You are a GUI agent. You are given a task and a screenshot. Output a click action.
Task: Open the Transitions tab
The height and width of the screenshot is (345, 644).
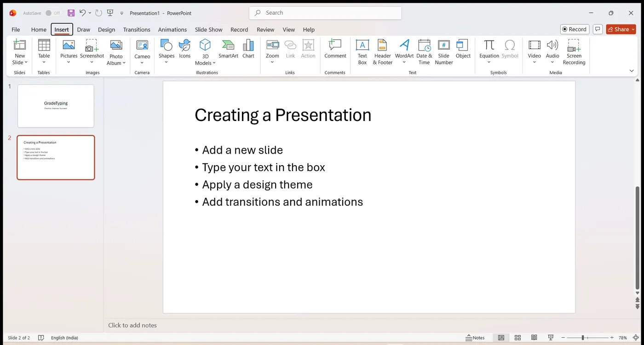pyautogui.click(x=137, y=29)
